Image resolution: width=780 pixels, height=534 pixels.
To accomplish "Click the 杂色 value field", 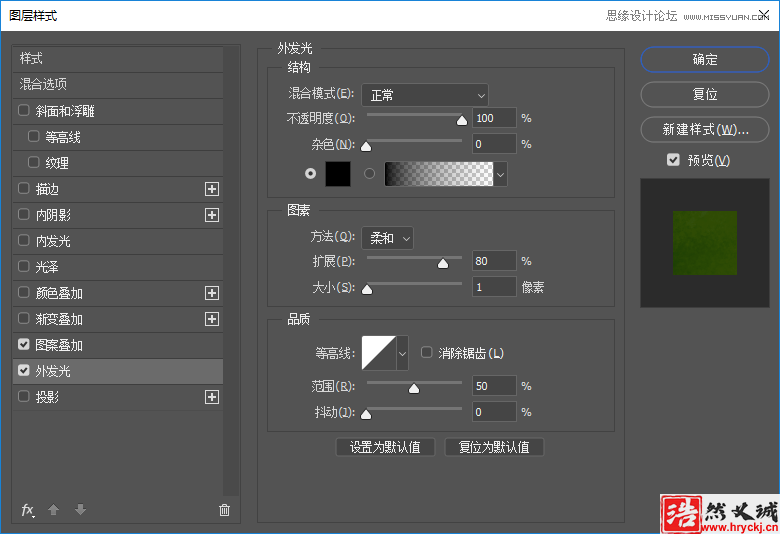I will (494, 144).
